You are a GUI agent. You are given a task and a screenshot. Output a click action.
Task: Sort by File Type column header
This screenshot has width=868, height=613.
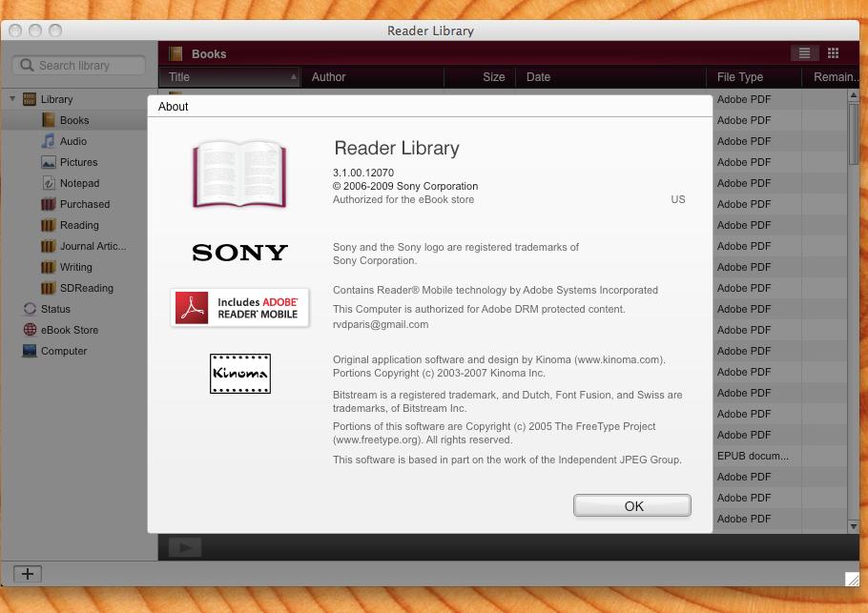click(754, 77)
